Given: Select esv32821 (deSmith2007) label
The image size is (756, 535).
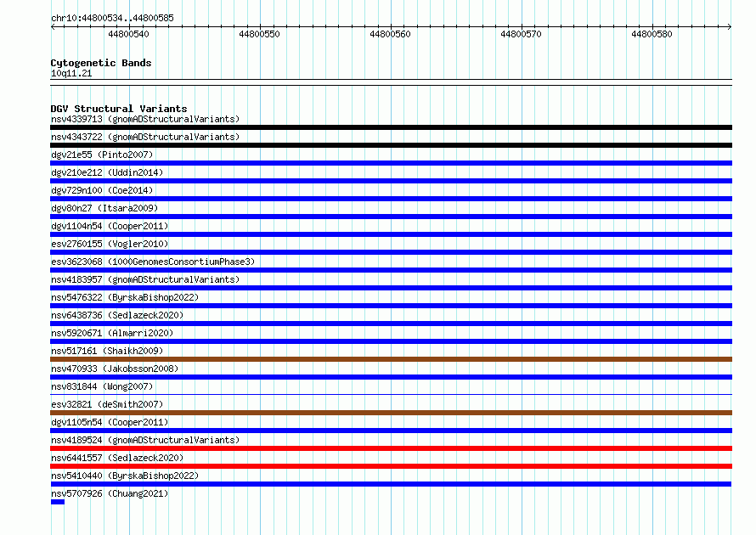Looking at the screenshot, I should point(107,404).
